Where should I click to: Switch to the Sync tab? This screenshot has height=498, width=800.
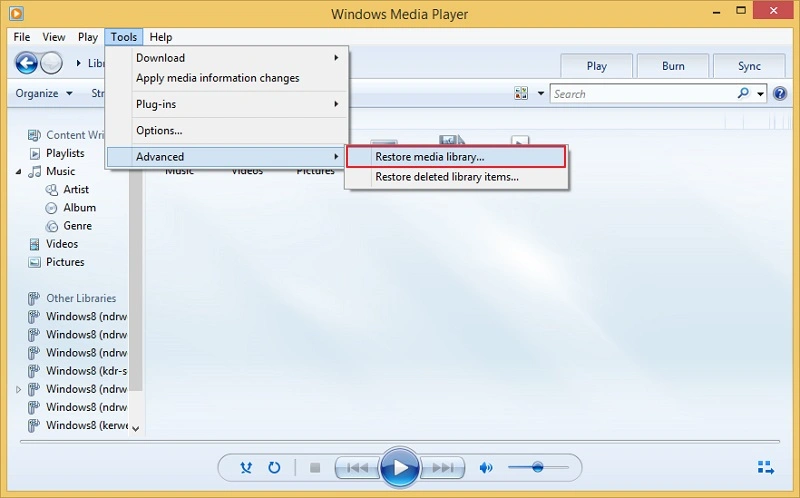[749, 66]
